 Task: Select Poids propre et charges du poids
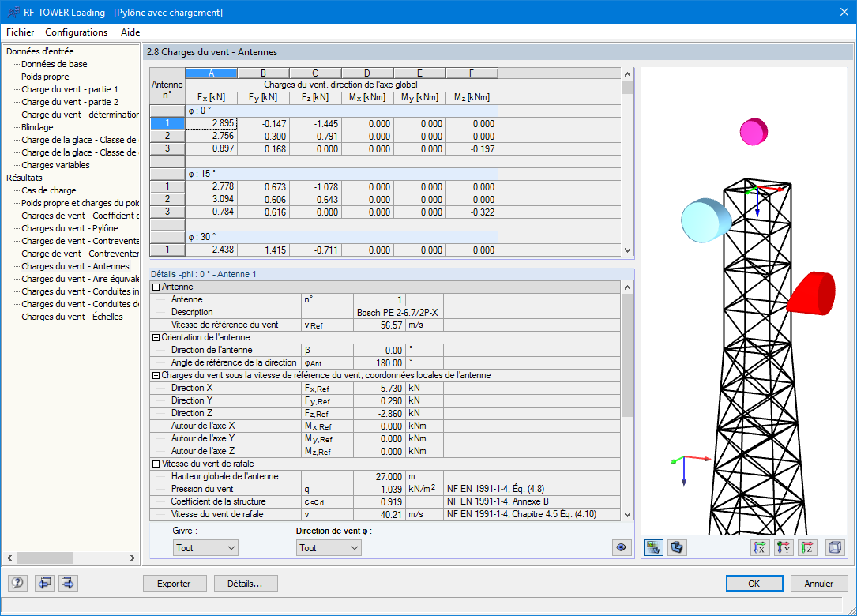pos(80,203)
